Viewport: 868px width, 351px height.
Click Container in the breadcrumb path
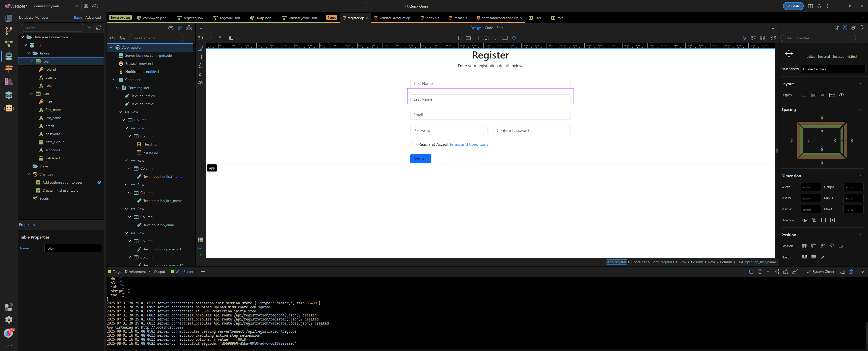(639, 262)
